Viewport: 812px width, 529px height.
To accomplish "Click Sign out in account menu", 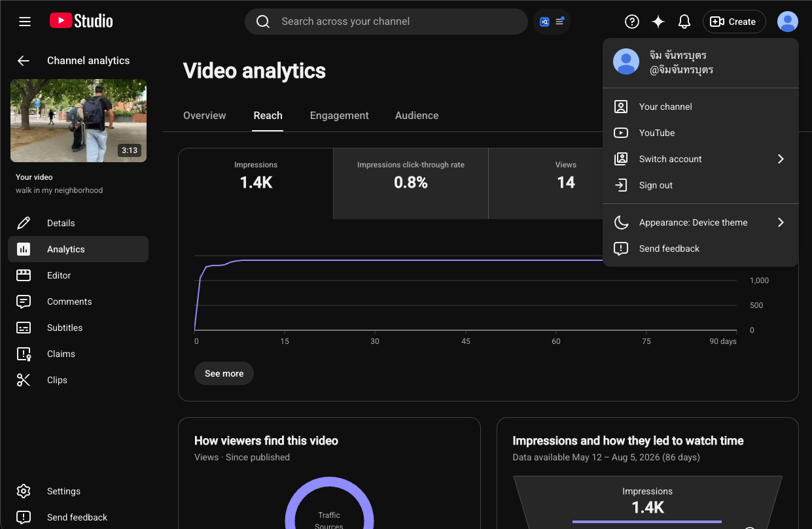I will pyautogui.click(x=701, y=185).
